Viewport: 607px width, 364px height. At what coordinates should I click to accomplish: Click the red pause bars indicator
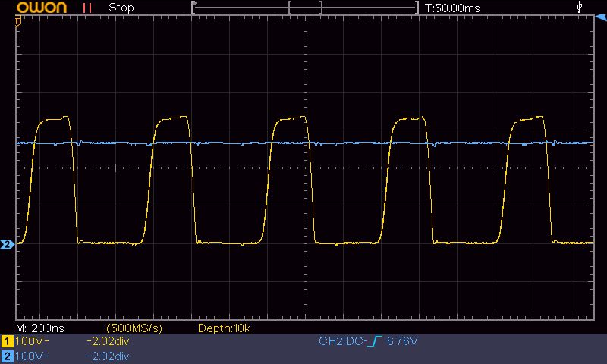(87, 8)
